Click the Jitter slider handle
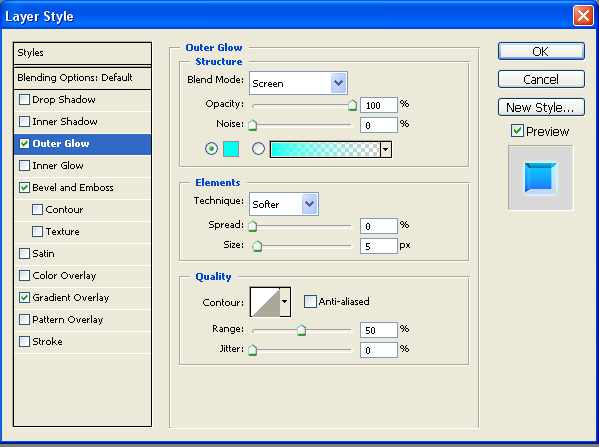 tap(253, 350)
